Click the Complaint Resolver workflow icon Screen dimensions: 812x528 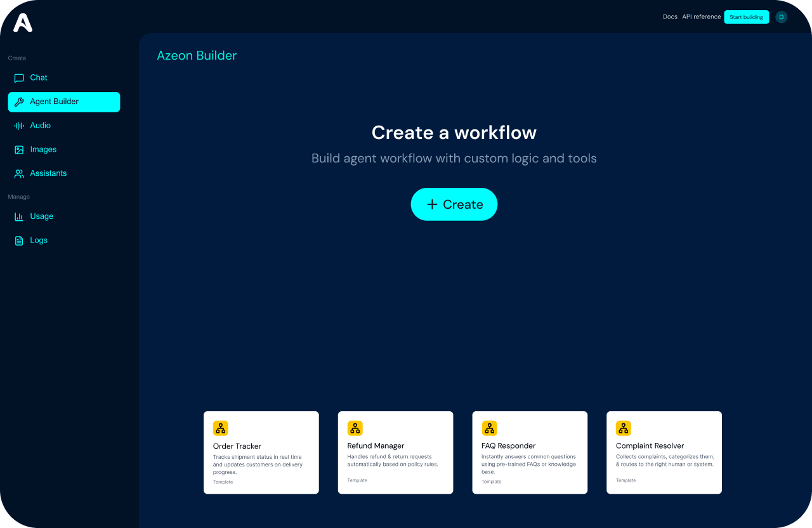624,428
